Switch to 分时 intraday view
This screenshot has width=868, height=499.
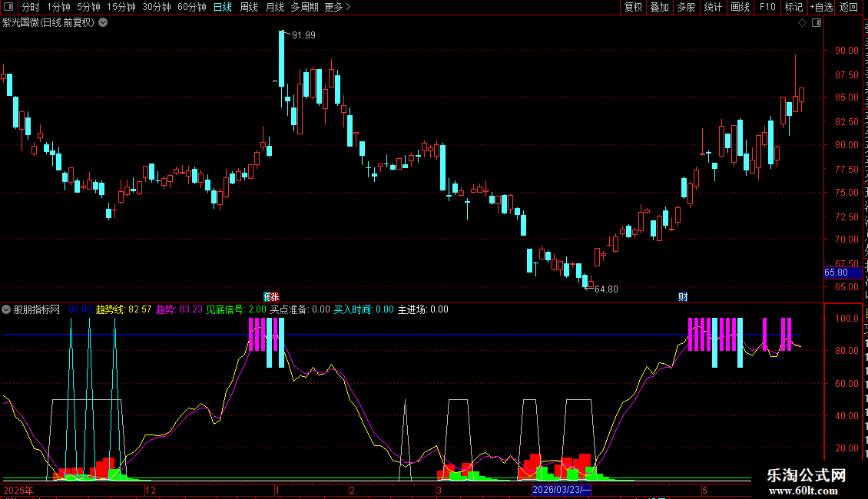tap(31, 7)
